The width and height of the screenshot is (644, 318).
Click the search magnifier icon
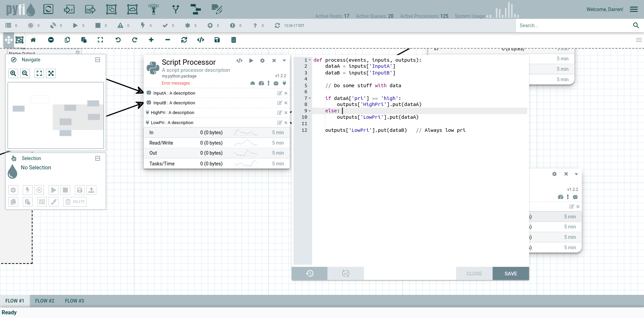tap(636, 25)
